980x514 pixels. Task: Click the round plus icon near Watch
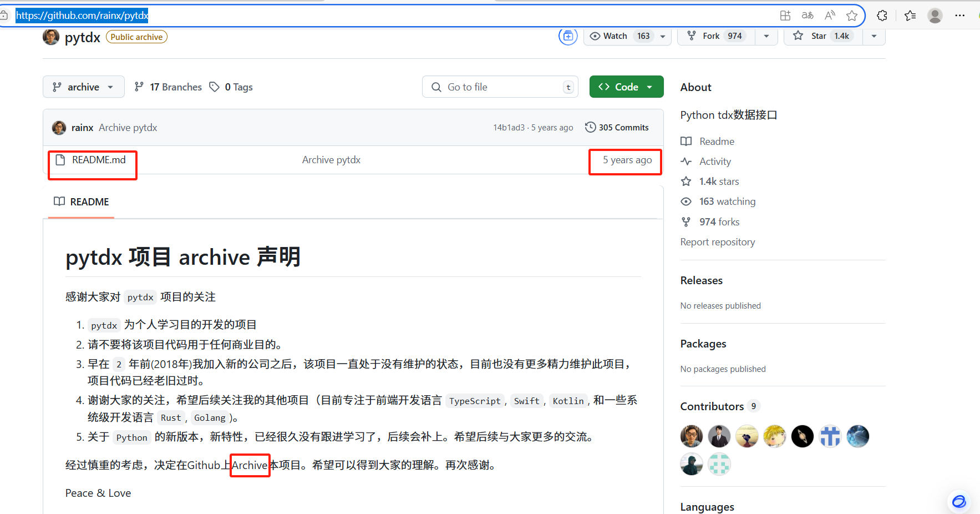[568, 36]
